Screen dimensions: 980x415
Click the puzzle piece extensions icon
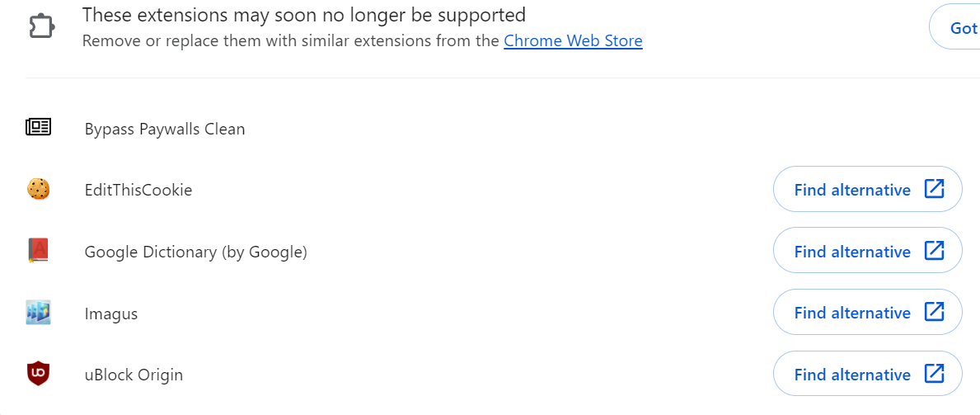coord(41,26)
